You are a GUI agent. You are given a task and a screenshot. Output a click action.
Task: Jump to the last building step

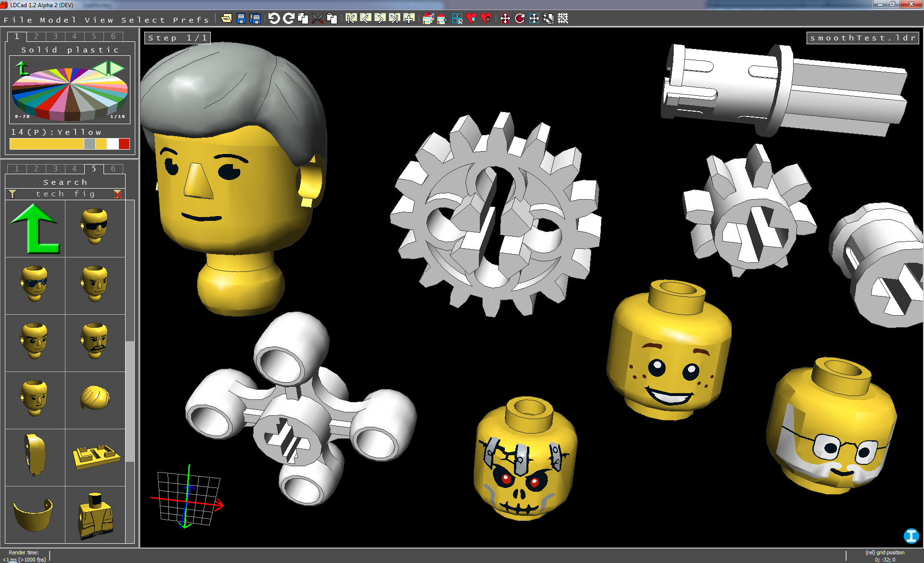[x=394, y=19]
